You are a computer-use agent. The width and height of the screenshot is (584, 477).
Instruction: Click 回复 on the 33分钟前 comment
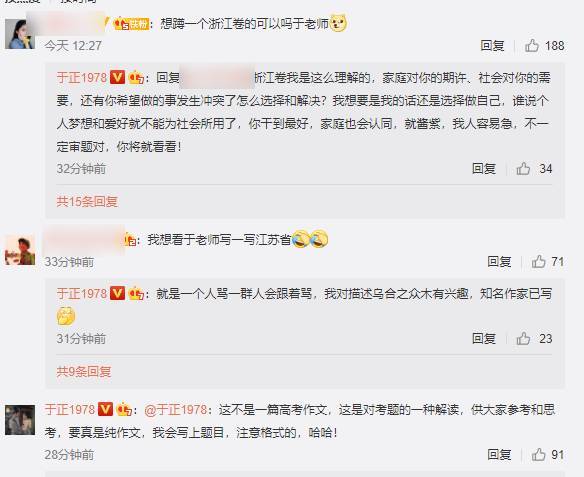[499, 261]
